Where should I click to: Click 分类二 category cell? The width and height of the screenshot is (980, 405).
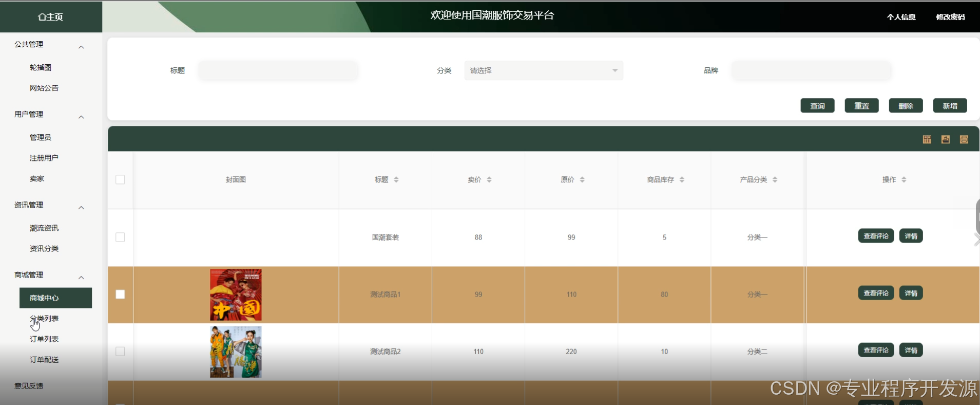(x=757, y=352)
